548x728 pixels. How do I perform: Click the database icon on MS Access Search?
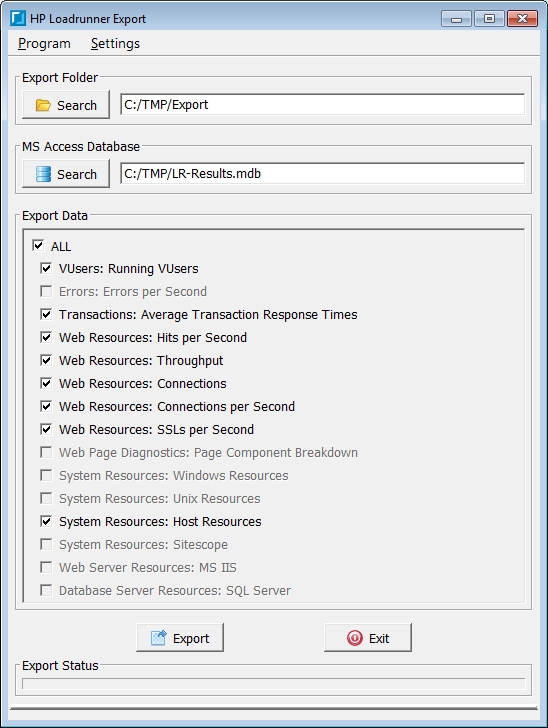click(x=43, y=174)
